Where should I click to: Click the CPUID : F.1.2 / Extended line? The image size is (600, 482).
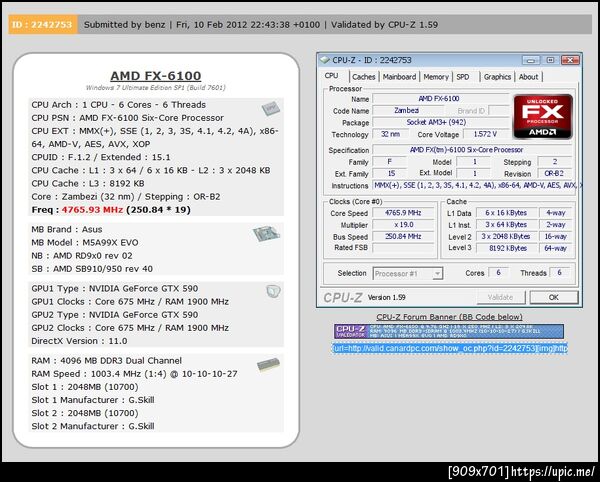[101, 157]
